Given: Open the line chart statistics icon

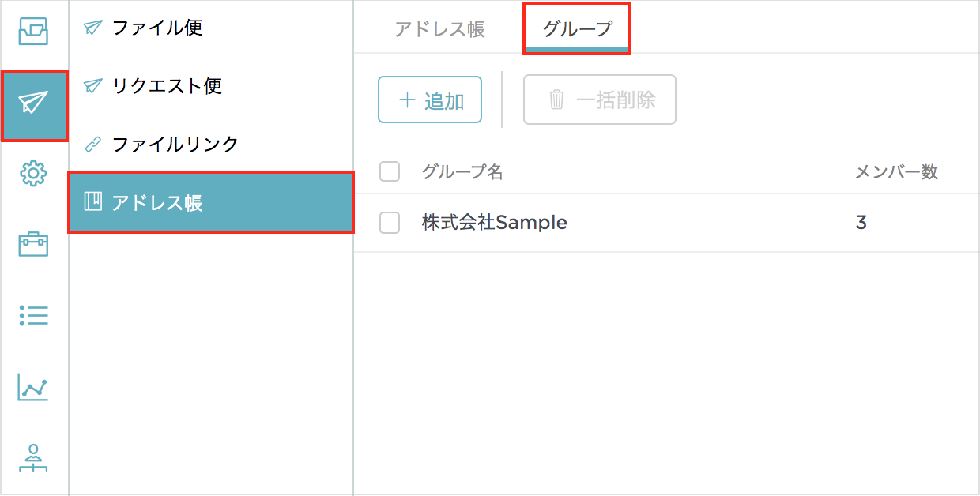Looking at the screenshot, I should [33, 388].
